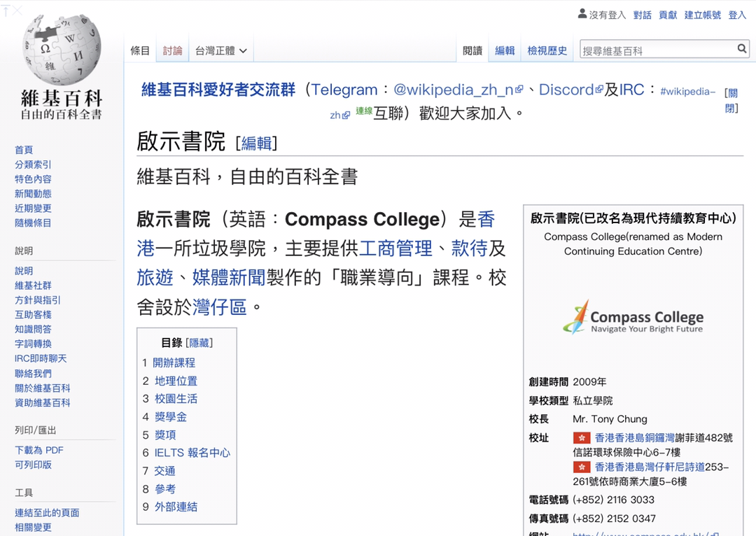Open the @wikipedia_zh_n Telegram link
This screenshot has height=536, width=756.
458,90
